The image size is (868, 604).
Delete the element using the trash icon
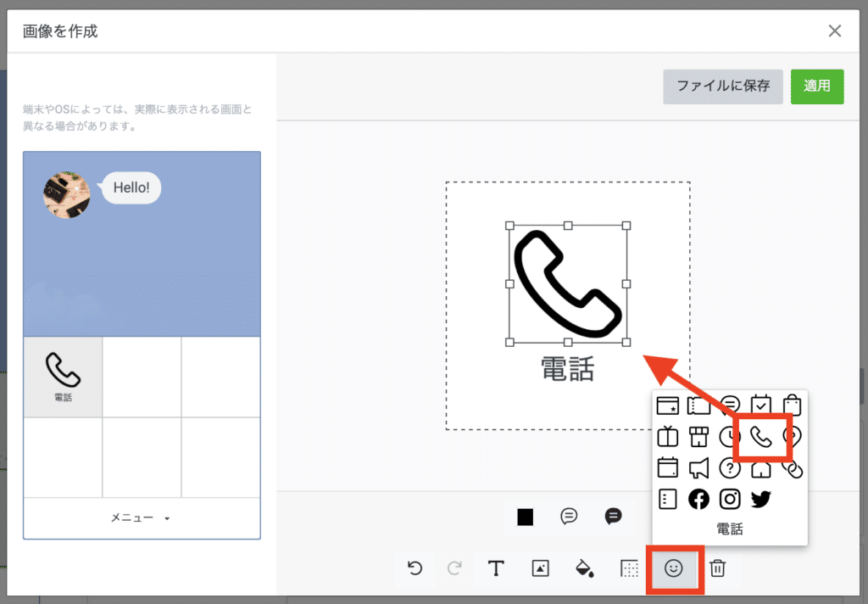point(718,569)
